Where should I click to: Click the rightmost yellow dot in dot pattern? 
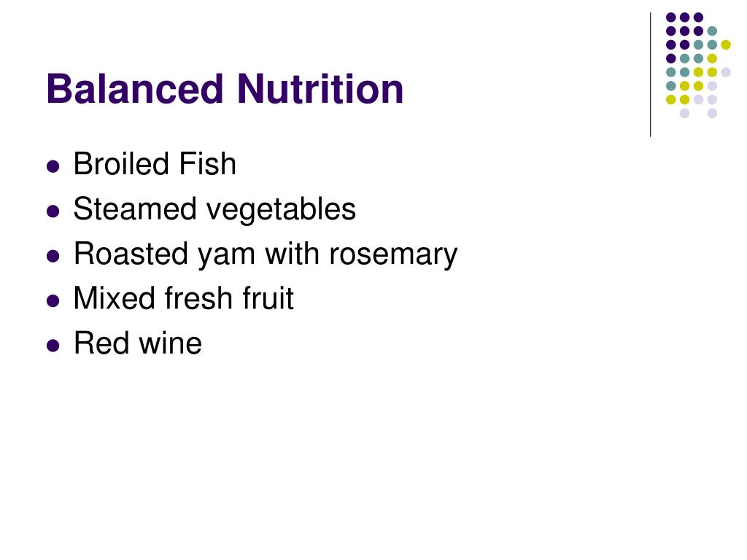726,44
